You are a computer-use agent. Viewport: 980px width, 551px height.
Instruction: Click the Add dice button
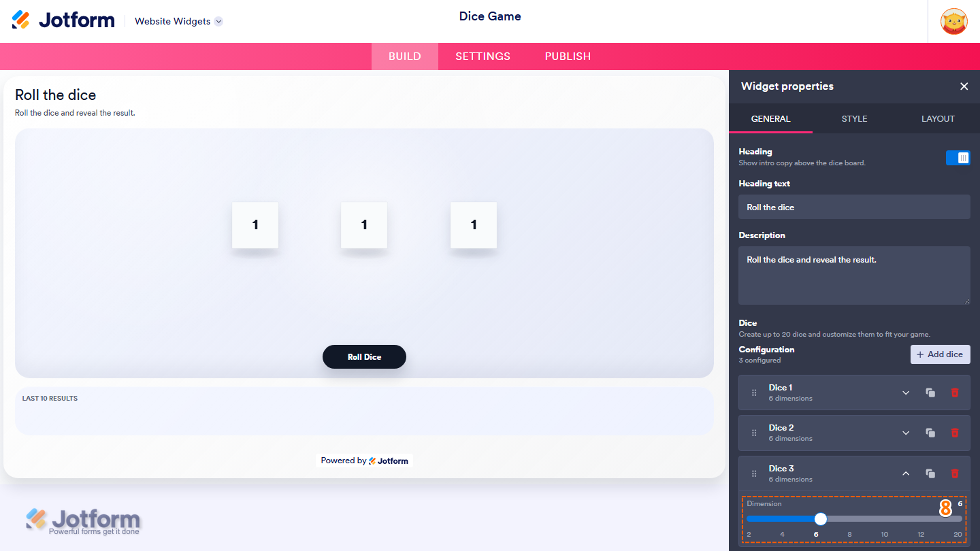941,354
